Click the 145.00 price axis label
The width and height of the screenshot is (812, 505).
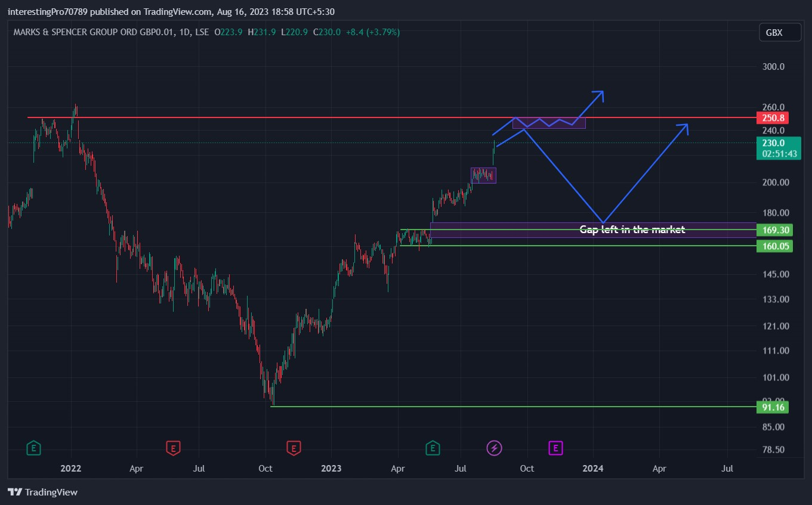[x=776, y=274]
